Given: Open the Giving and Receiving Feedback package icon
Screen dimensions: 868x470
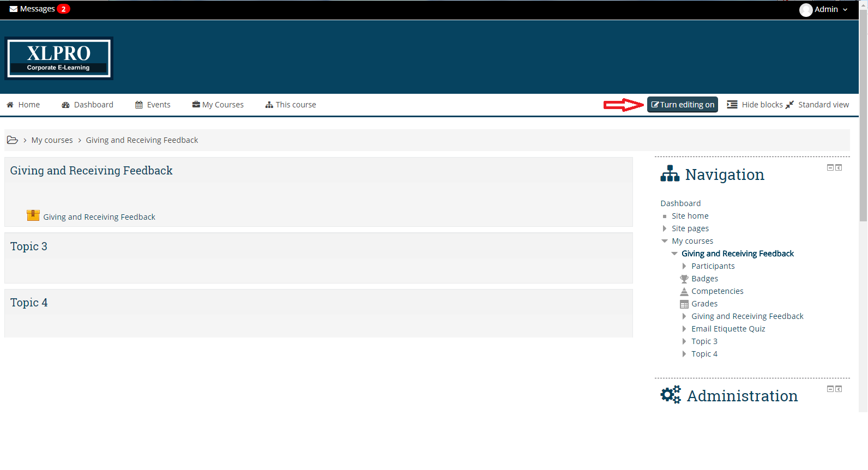Looking at the screenshot, I should 33,216.
